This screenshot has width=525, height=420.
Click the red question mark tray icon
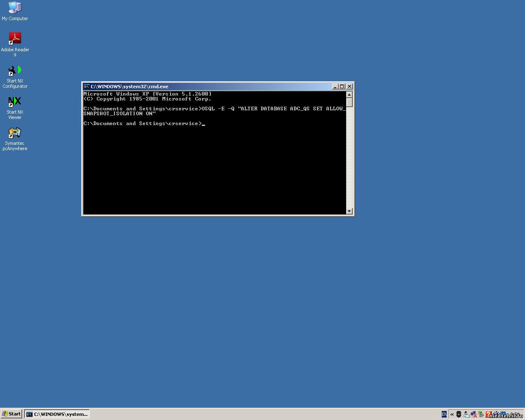(488, 414)
